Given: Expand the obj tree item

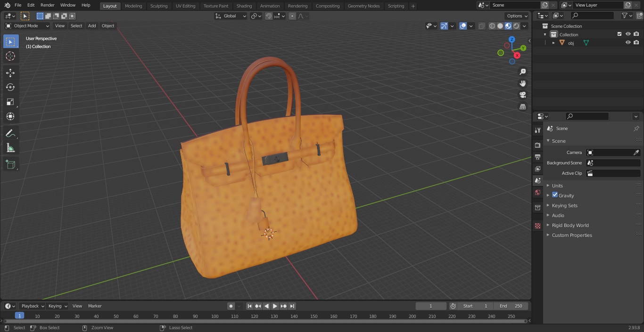Looking at the screenshot, I should coord(553,43).
